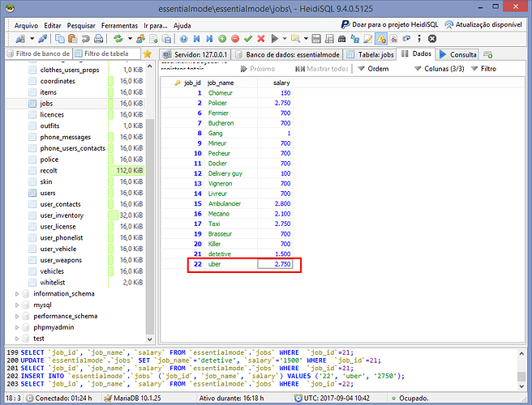532x405 pixels.
Task: Expand the phpmyadmin database node
Action: 17,327
